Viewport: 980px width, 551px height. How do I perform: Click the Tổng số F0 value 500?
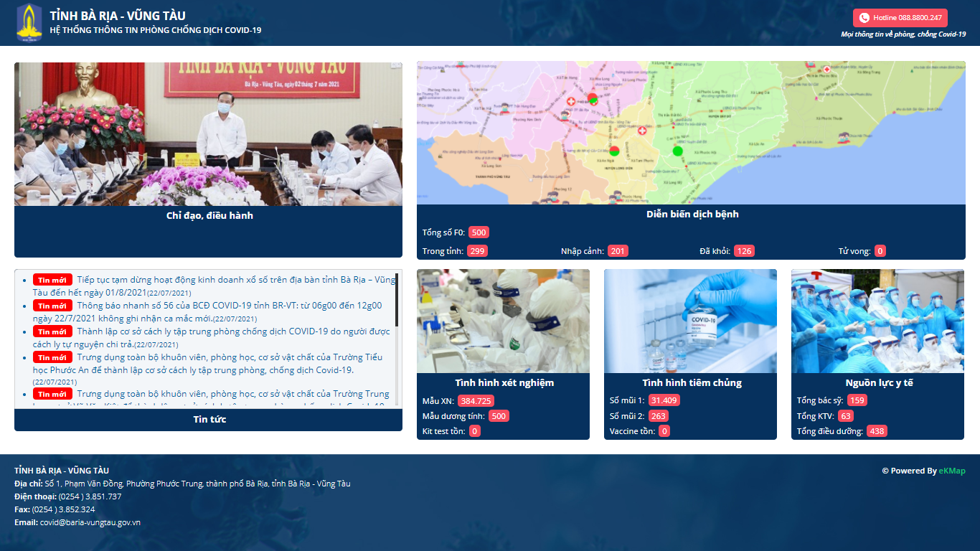pyautogui.click(x=479, y=232)
